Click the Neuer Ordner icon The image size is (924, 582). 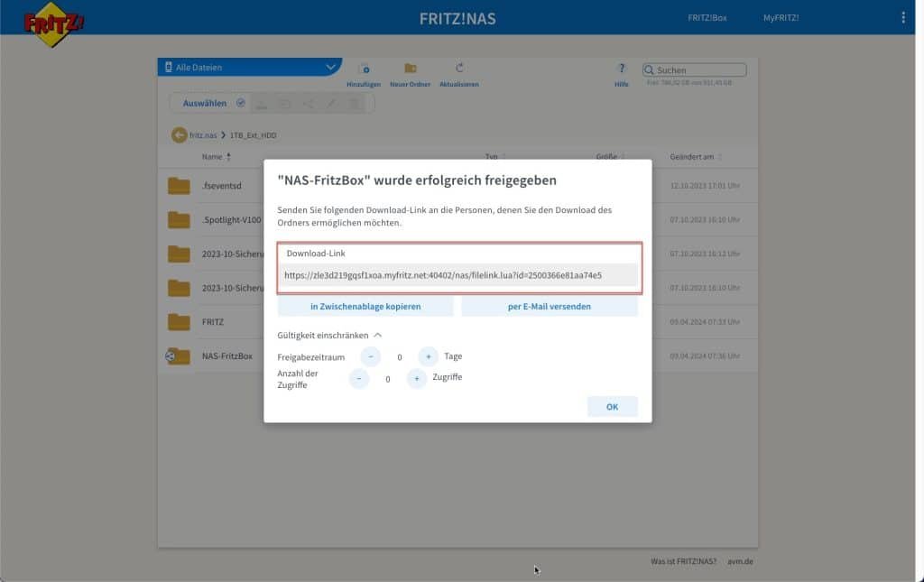[411, 69]
